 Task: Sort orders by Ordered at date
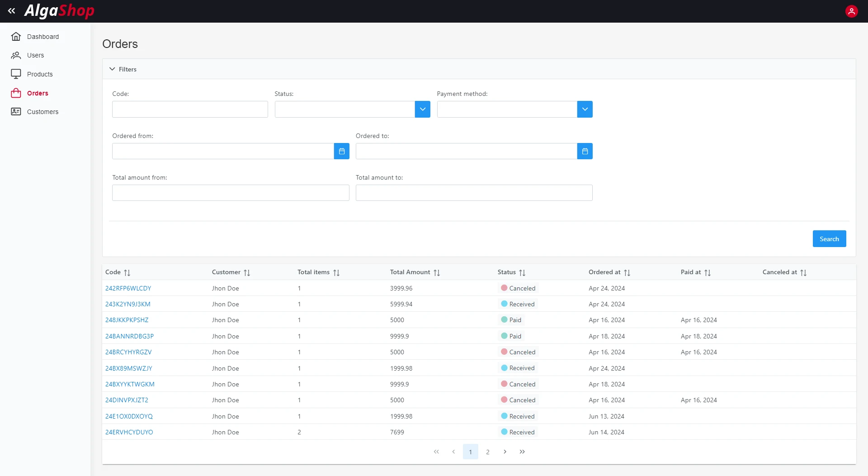click(627, 272)
